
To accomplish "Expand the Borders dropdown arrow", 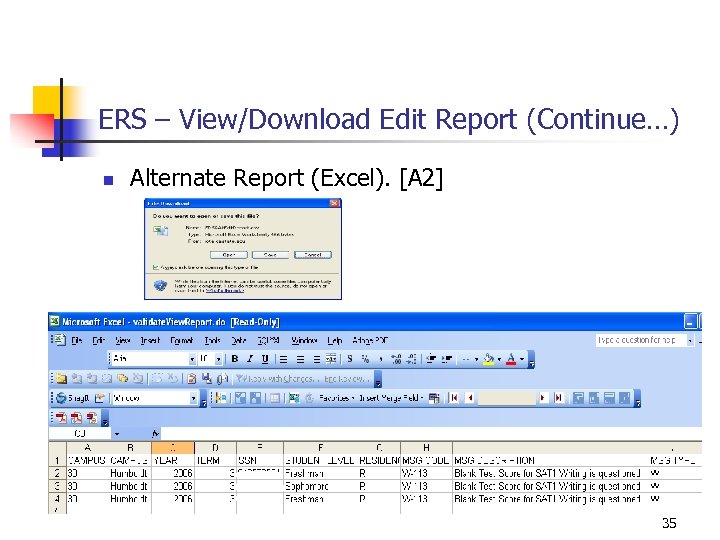I will pos(476,359).
